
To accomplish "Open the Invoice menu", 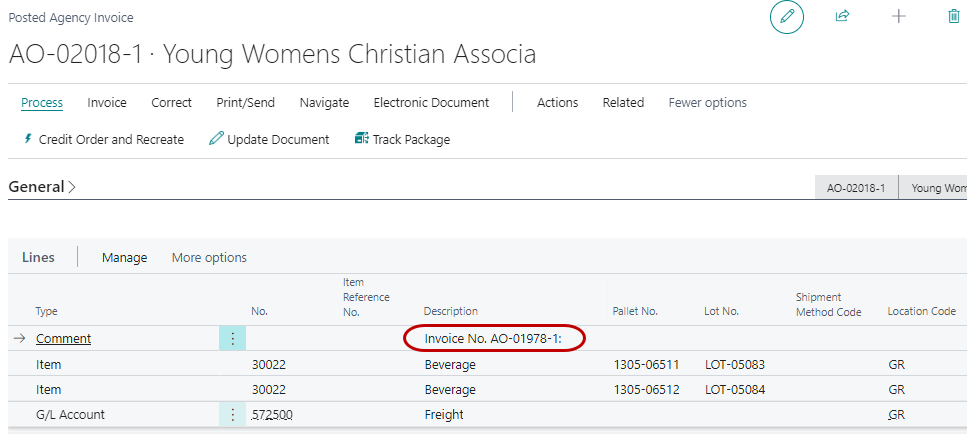I will coord(107,103).
